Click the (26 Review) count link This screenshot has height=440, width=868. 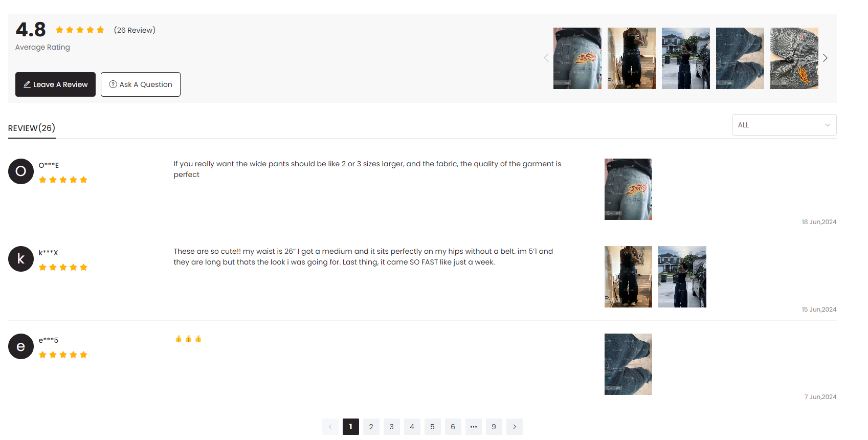[x=135, y=30]
